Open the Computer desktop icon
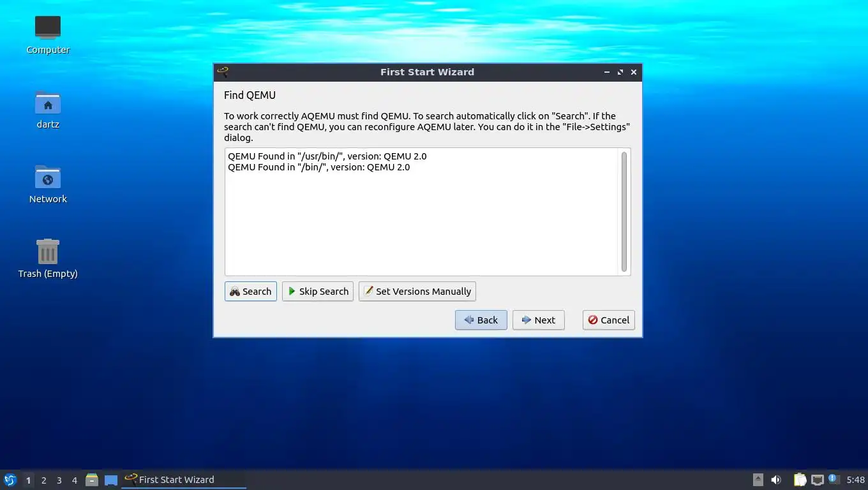868x490 pixels. [x=48, y=35]
